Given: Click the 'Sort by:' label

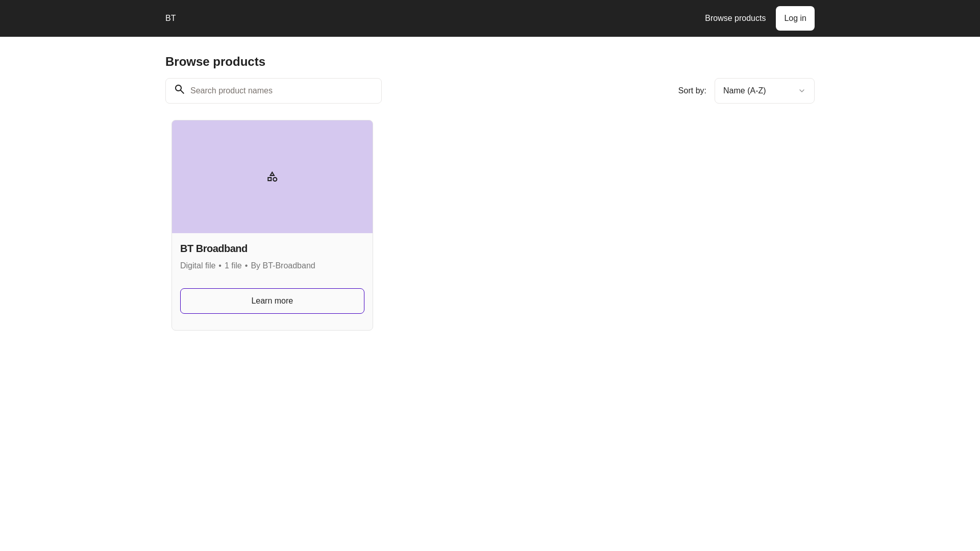Looking at the screenshot, I should 692,91.
